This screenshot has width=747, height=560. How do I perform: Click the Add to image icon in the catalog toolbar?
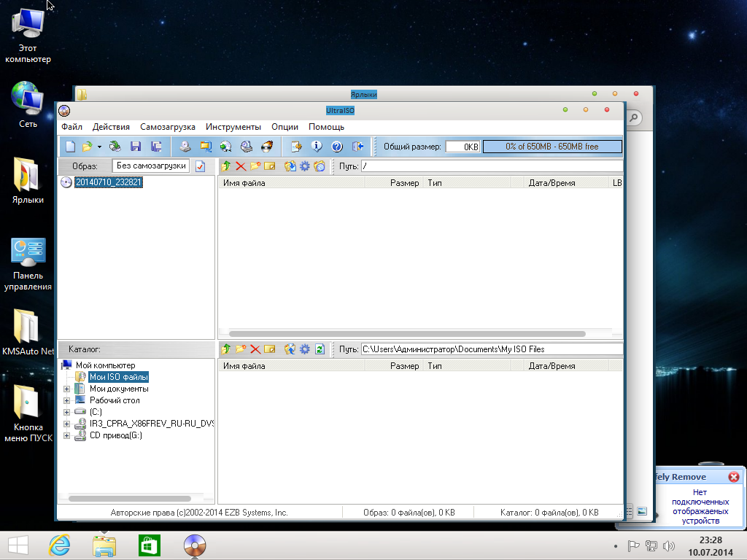click(x=290, y=349)
